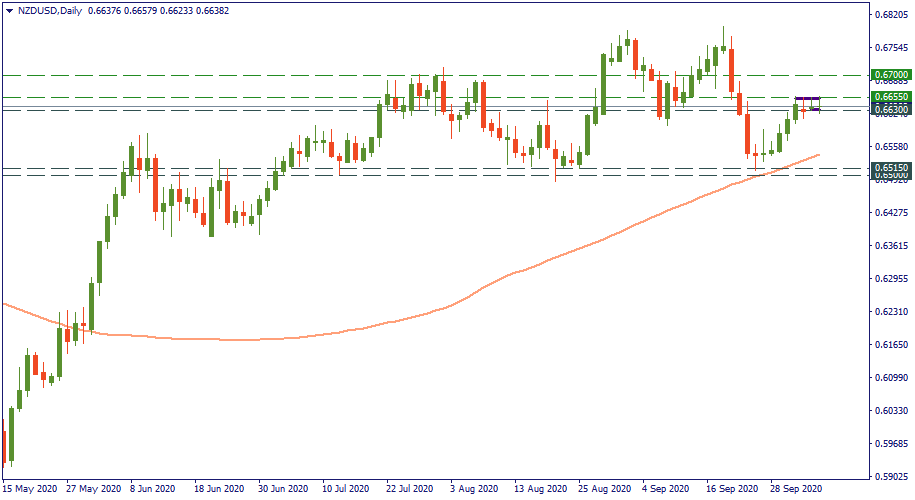Click the 8 Jun 2020 date label
Viewport: 915px width, 500px height.
(x=155, y=490)
